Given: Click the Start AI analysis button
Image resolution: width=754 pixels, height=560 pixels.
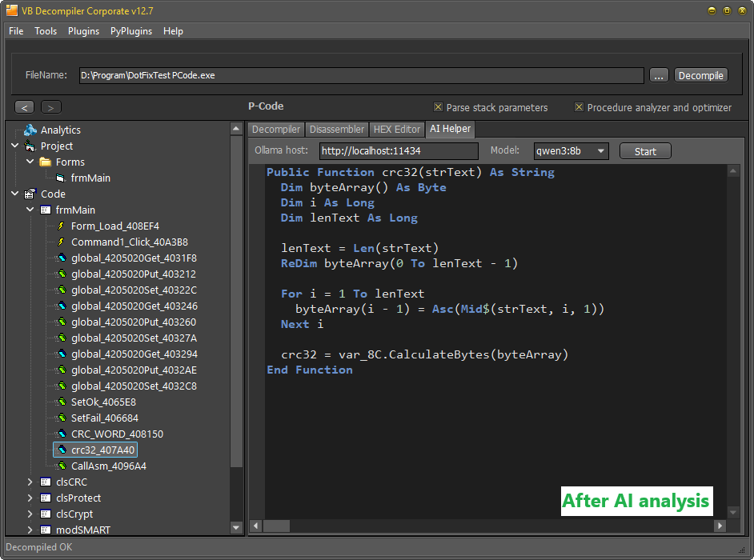Looking at the screenshot, I should (x=645, y=151).
